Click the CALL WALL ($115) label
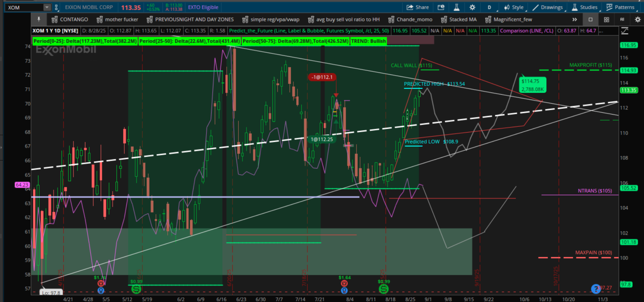The image size is (644, 302). [x=411, y=65]
